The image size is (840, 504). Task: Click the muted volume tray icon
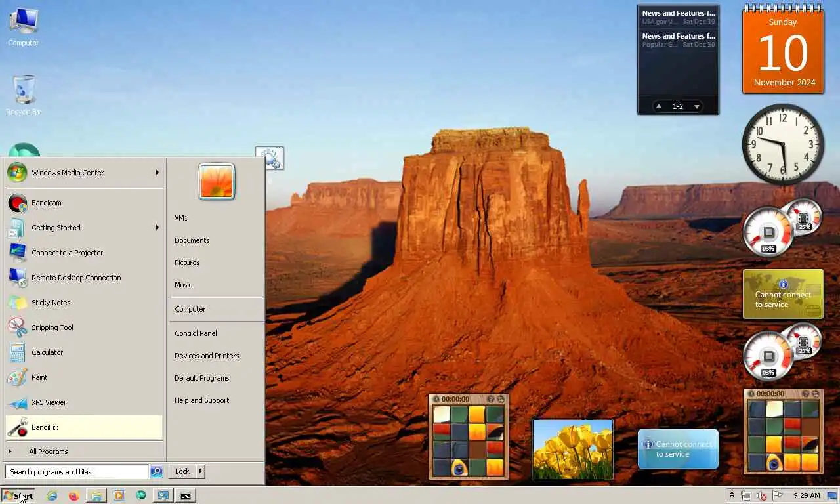click(762, 495)
